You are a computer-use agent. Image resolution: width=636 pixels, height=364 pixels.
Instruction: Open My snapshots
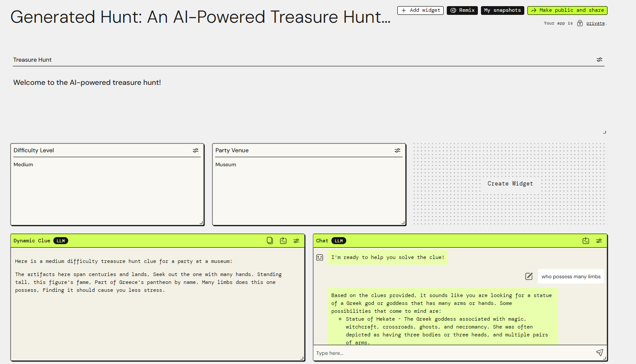coord(502,10)
